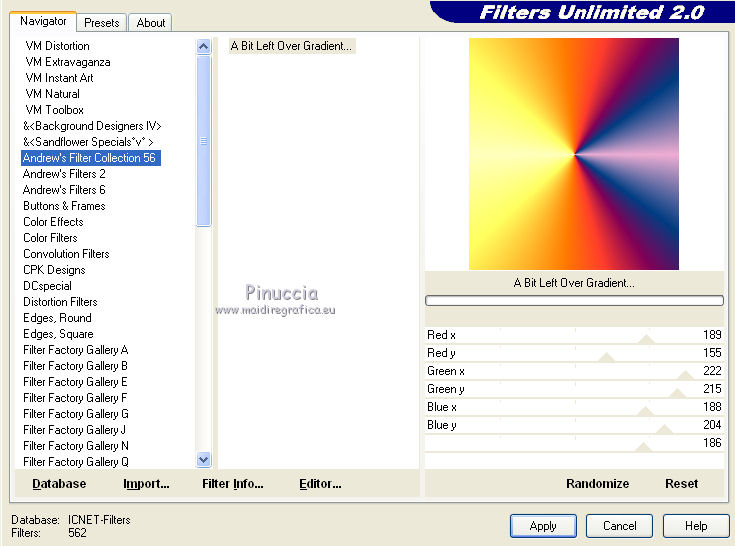Cancel the dialog
The image size is (735, 546).
[619, 526]
